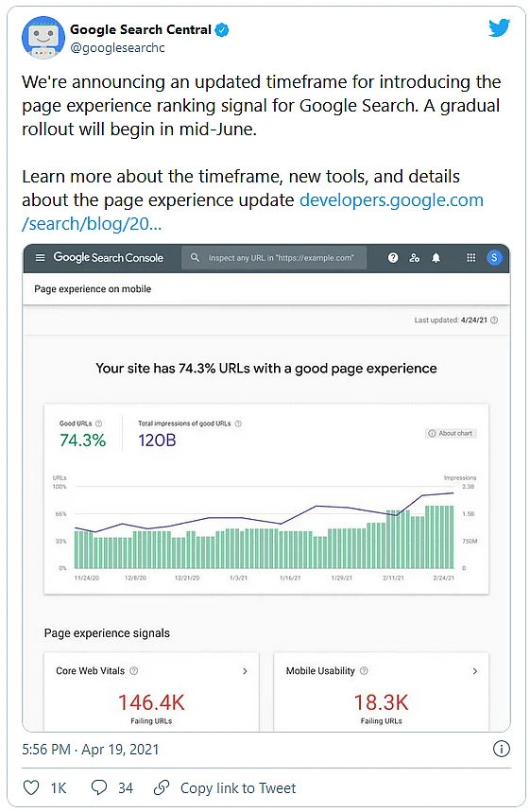Image resolution: width=530 pixels, height=812 pixels.
Task: Click the chain link icon
Action: click(x=162, y=787)
